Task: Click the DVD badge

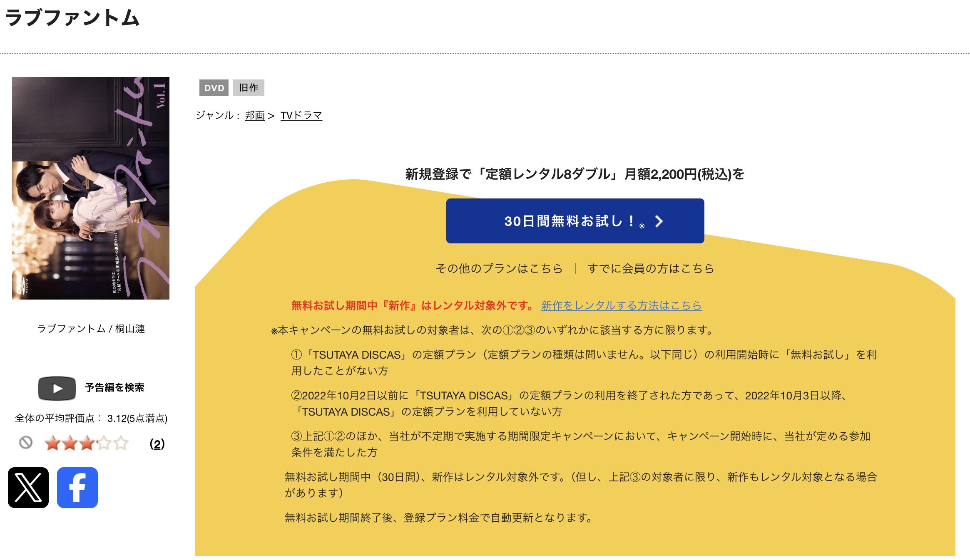Action: (x=214, y=88)
